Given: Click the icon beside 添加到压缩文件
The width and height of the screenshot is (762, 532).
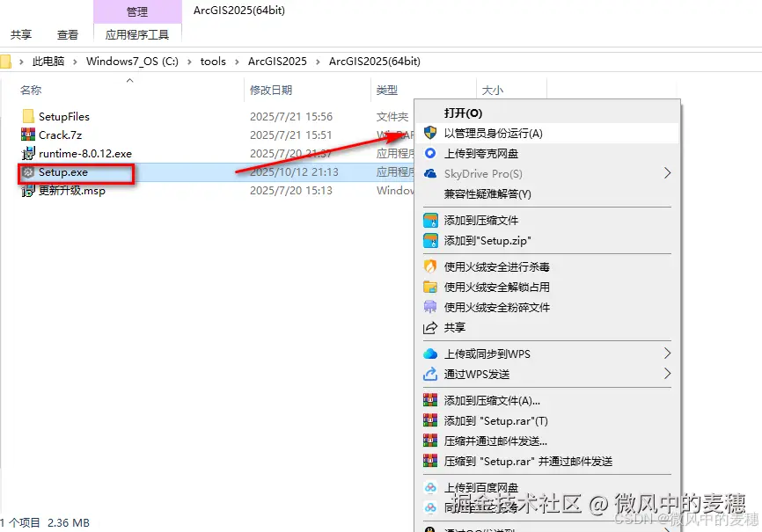Looking at the screenshot, I should click(x=430, y=220).
